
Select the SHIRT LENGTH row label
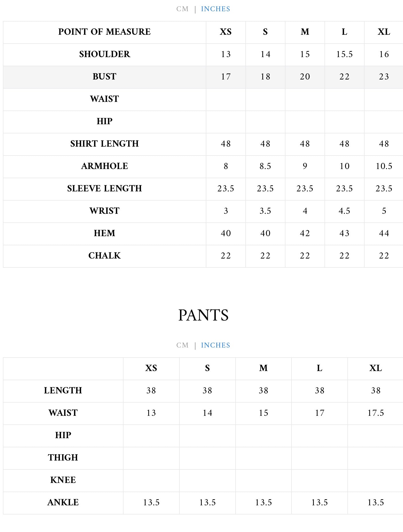click(x=104, y=144)
